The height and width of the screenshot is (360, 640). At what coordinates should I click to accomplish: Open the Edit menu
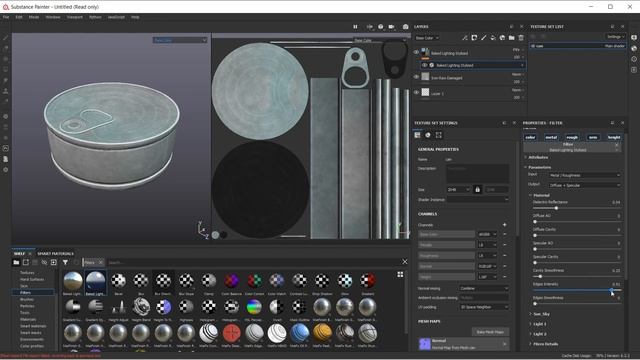tap(19, 17)
